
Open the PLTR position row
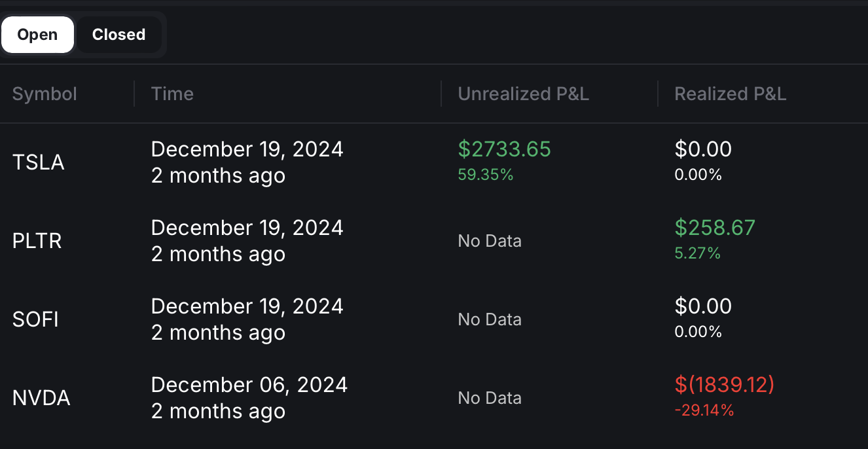click(x=37, y=241)
